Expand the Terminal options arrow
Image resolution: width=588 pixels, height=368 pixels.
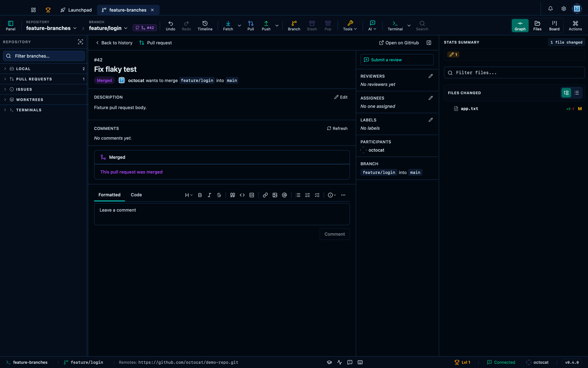[409, 26]
